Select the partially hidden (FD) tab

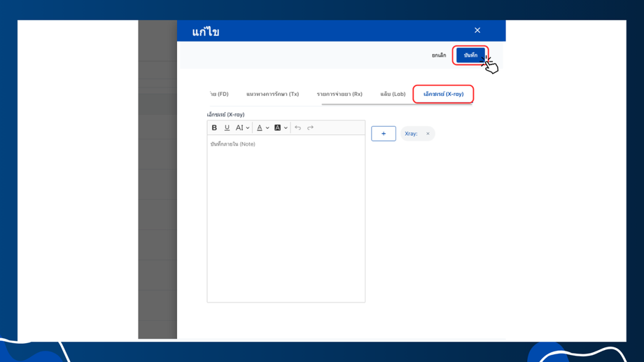click(219, 94)
